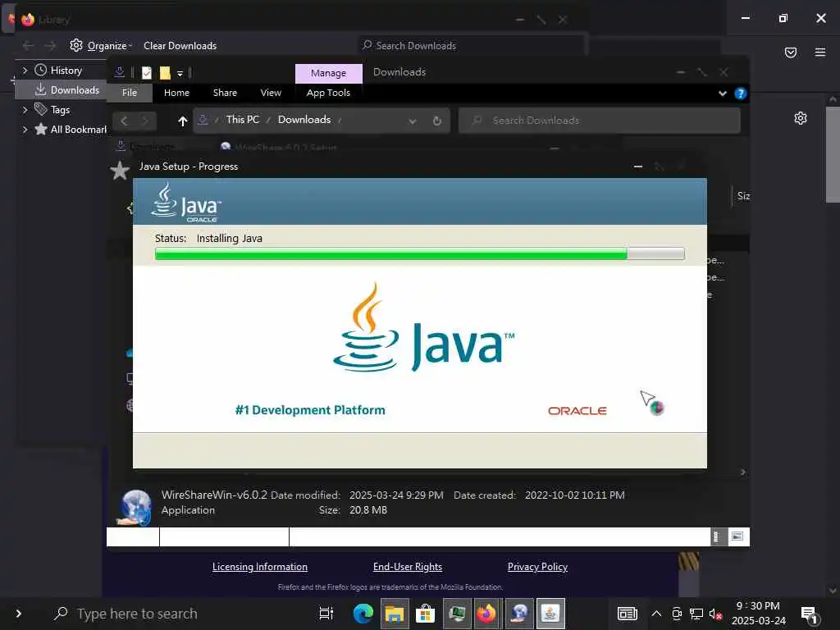Click Downloads breadcrumb in address bar
840x630 pixels.
pos(304,120)
